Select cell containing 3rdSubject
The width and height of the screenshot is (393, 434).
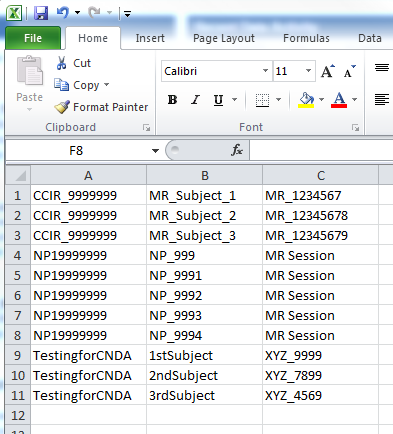coord(204,395)
